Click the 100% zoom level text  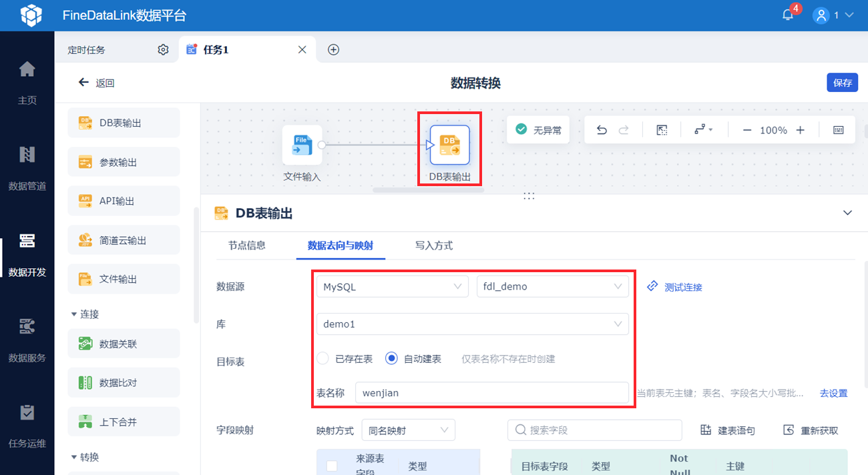point(773,130)
